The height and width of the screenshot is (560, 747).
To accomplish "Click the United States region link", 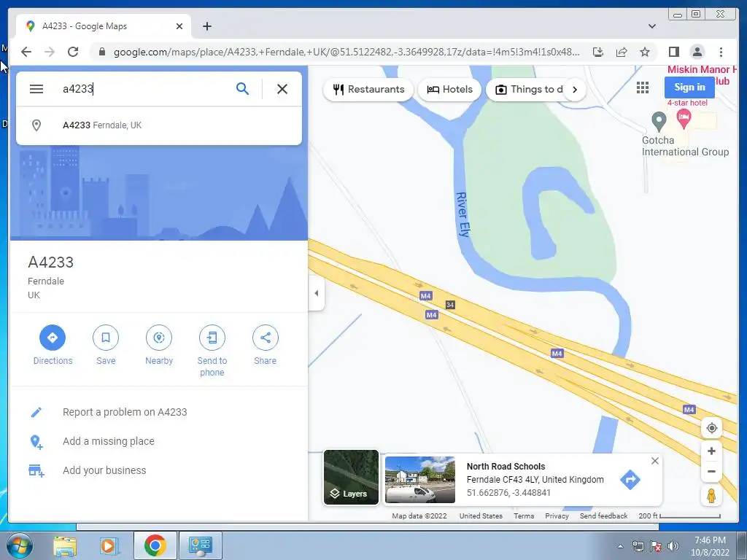I will pyautogui.click(x=481, y=516).
